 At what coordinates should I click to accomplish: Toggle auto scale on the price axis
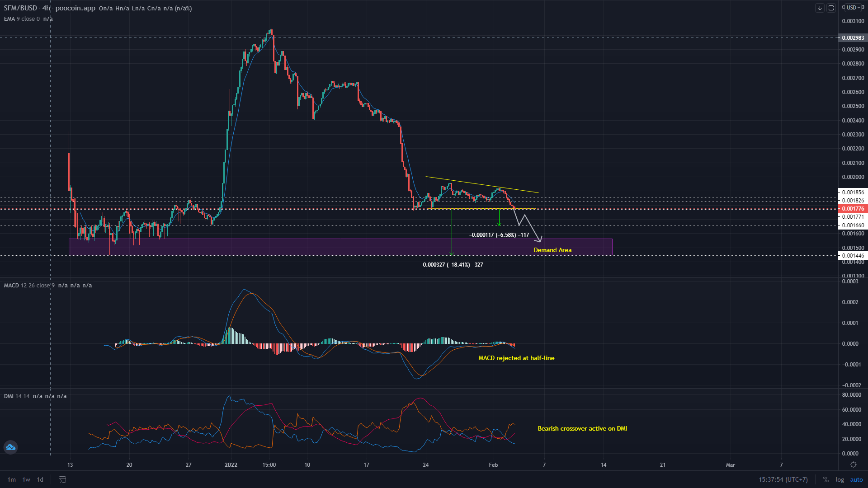pyautogui.click(x=857, y=479)
